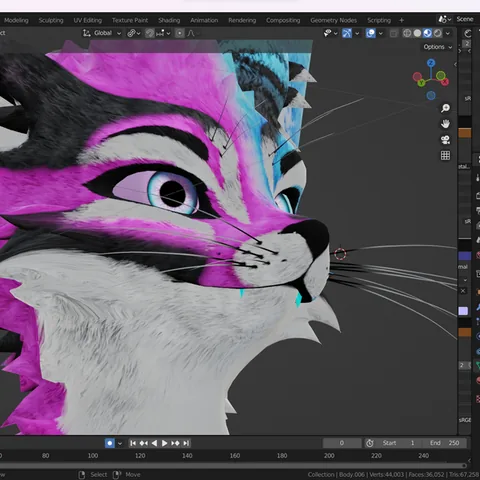Expand the snapping options dropdown
The width and height of the screenshot is (480, 480).
pyautogui.click(x=164, y=33)
